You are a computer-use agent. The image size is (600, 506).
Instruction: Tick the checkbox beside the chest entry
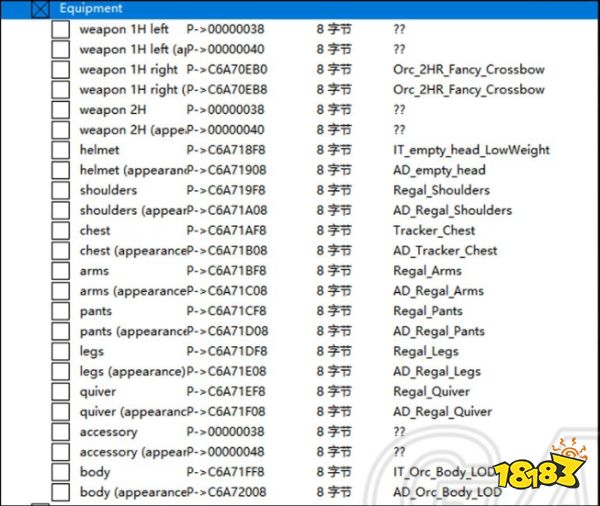click(61, 231)
